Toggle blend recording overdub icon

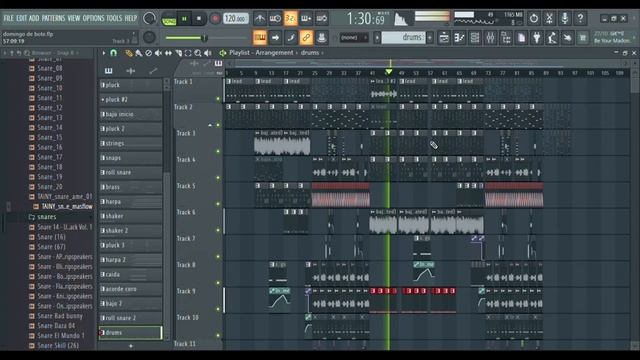[x=306, y=18]
